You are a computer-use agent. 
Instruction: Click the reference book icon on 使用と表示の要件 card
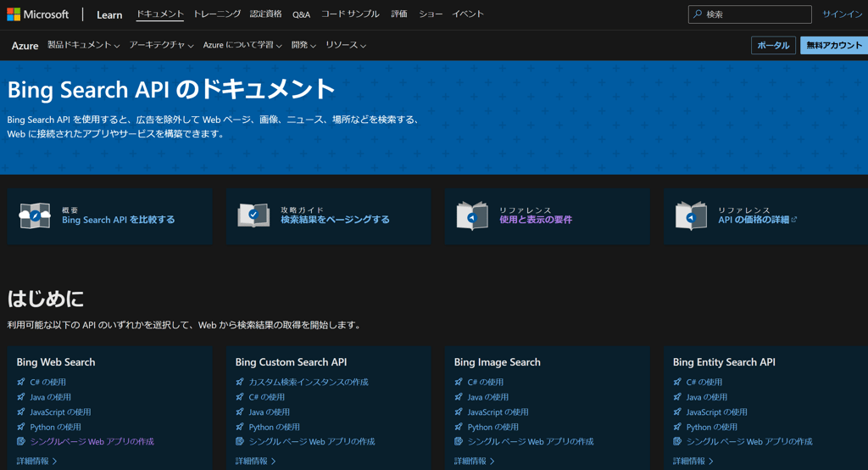point(472,215)
